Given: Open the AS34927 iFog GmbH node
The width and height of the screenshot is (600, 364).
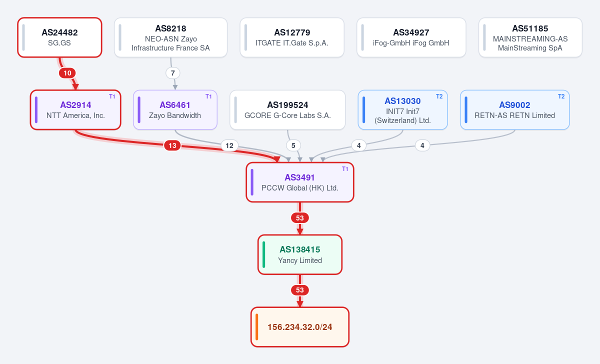Looking at the screenshot, I should [x=411, y=37].
